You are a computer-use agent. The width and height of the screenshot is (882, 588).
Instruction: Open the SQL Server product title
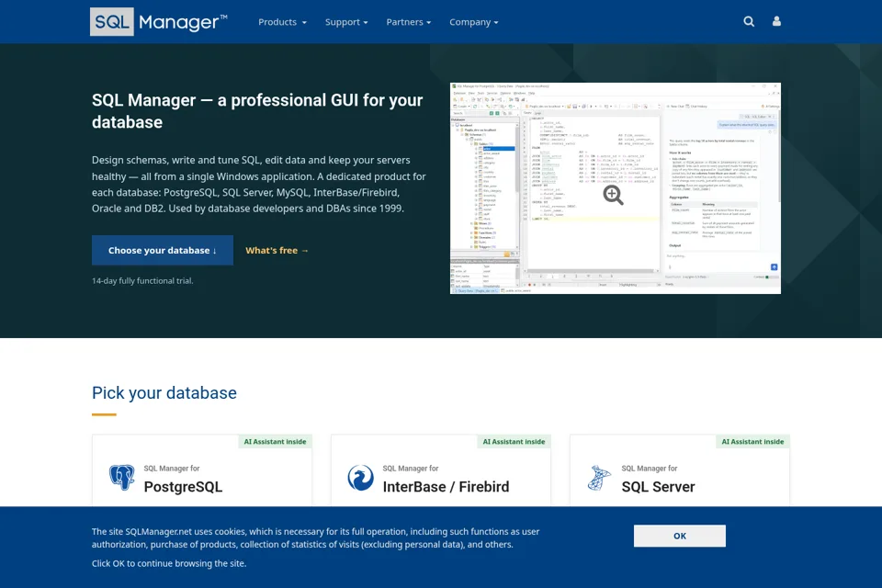point(658,487)
